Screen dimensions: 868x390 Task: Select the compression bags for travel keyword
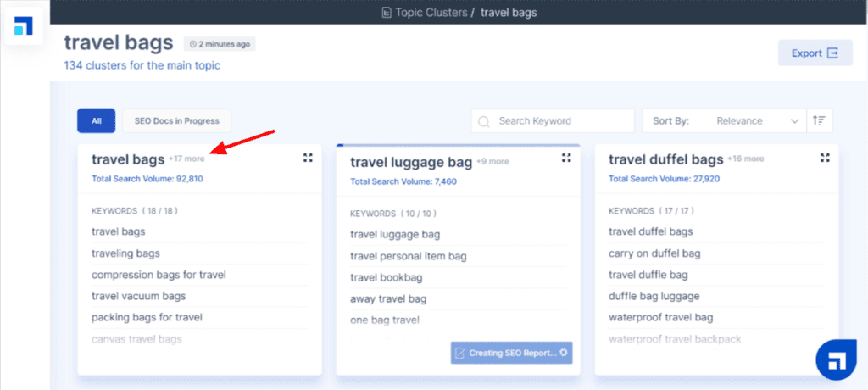click(159, 275)
